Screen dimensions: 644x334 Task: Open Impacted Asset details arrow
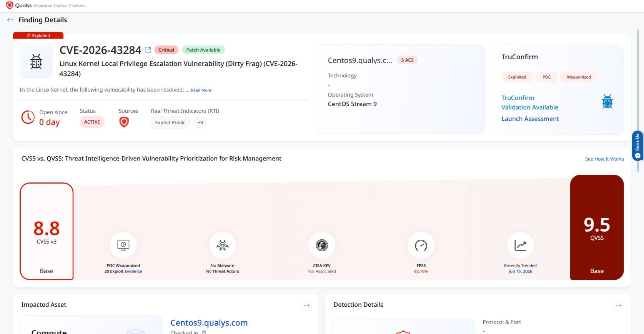click(306, 305)
